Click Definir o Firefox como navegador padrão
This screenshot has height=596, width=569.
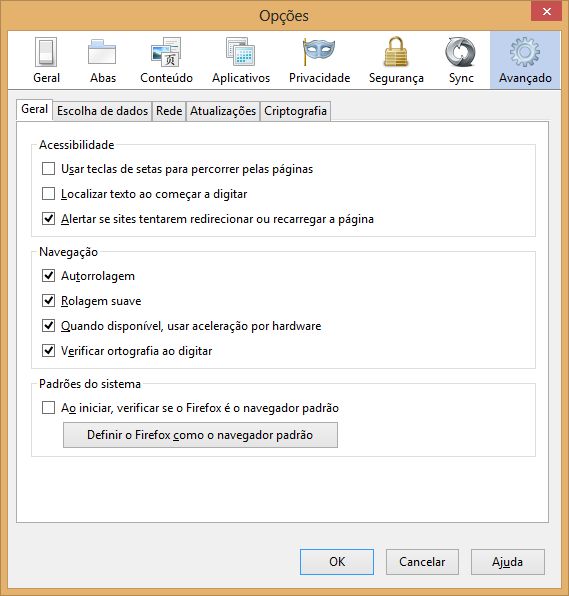200,435
